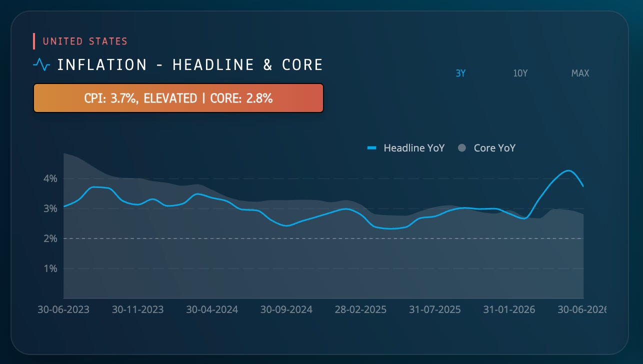Click the 1% y-axis label
This screenshot has height=364, width=643.
coord(50,268)
